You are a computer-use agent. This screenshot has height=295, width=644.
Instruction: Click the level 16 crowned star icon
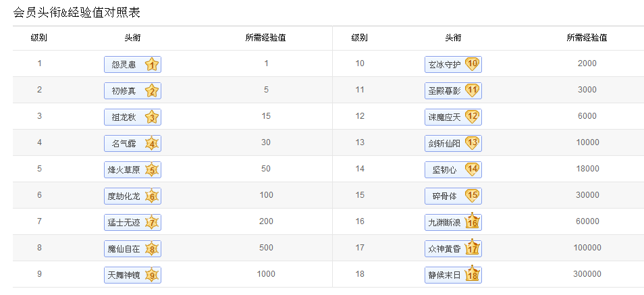(472, 221)
